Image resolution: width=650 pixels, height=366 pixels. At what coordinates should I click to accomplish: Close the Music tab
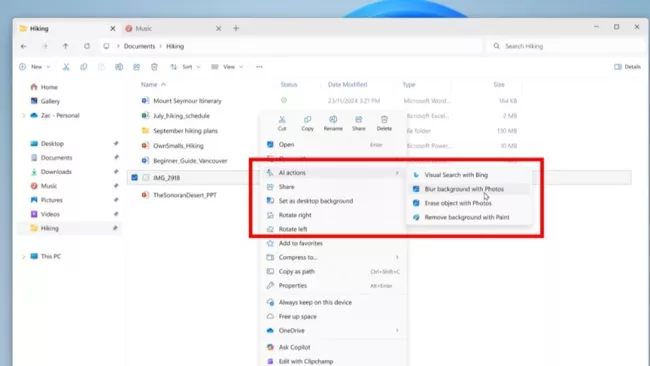coord(218,28)
